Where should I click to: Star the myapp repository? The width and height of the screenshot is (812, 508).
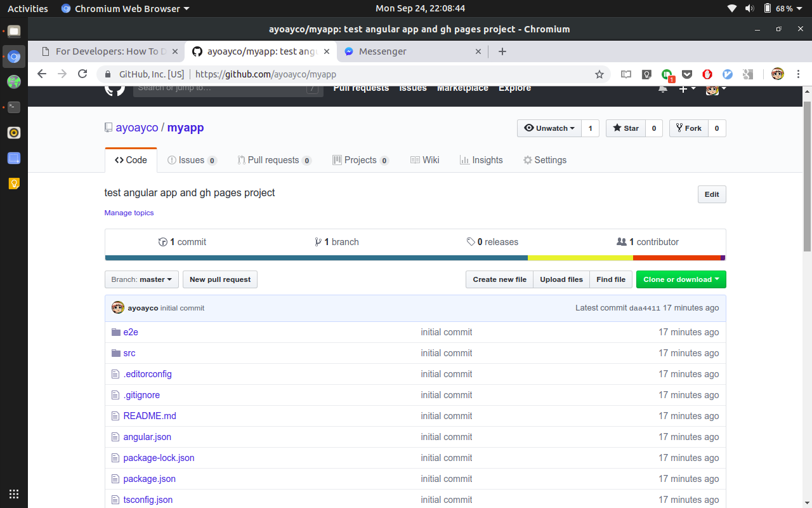pyautogui.click(x=625, y=128)
